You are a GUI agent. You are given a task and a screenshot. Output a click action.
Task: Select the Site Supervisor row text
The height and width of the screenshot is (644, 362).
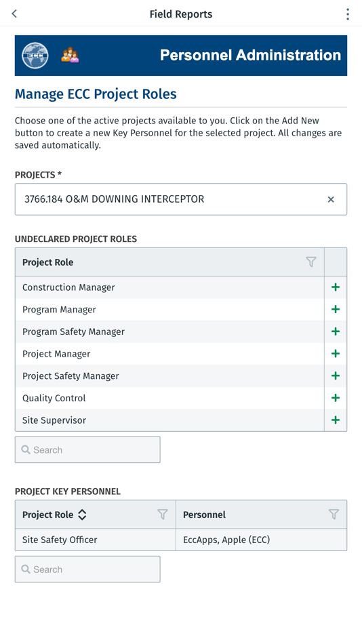click(54, 420)
